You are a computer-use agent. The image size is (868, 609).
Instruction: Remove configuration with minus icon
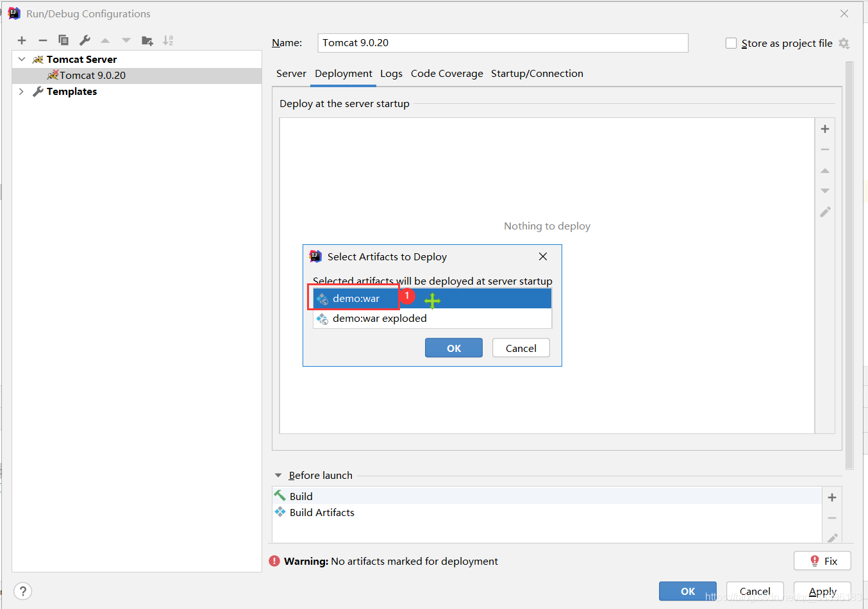point(43,40)
